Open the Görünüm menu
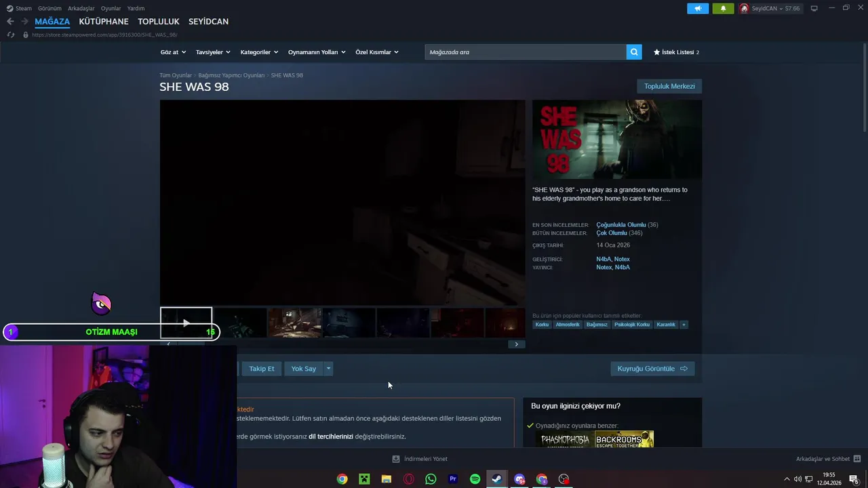Screen dimensions: 868x488 (50, 8)
